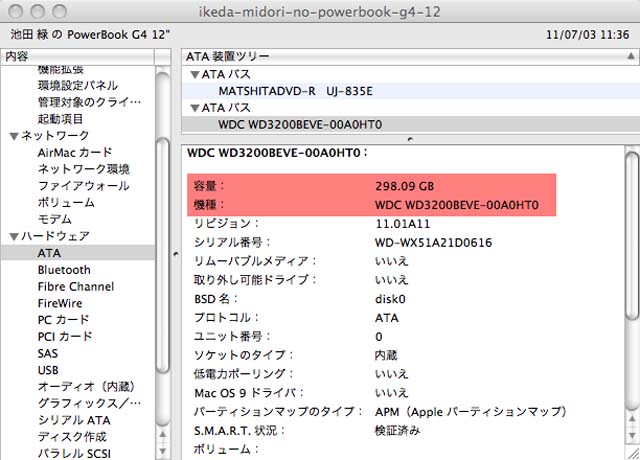Click BSD name value disk0

[x=390, y=299]
